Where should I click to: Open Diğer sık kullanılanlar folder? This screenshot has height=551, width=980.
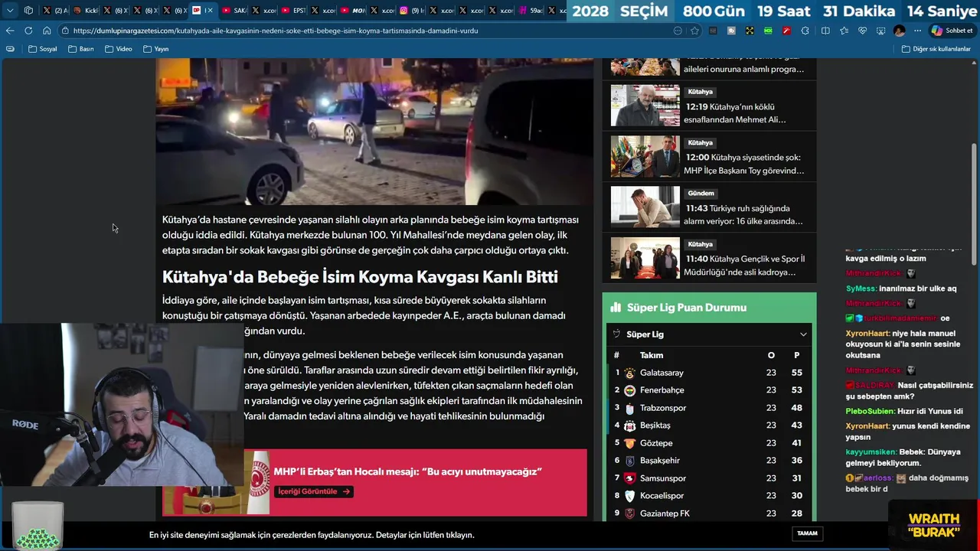[936, 49]
